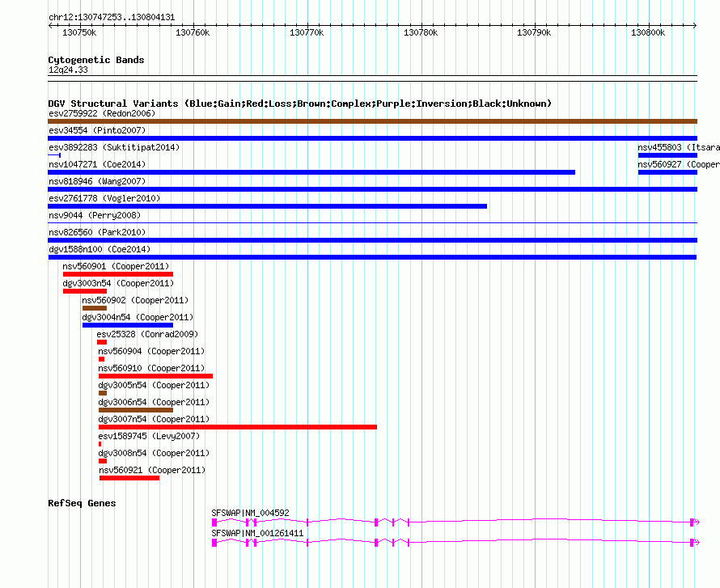
Task: Click the esv2759922 (Redon2006) brown variant bar
Action: tap(372, 121)
